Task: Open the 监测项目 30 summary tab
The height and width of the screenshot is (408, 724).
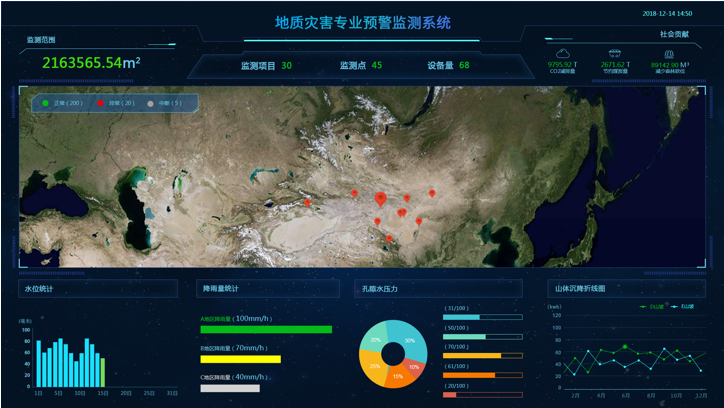Action: (x=266, y=66)
